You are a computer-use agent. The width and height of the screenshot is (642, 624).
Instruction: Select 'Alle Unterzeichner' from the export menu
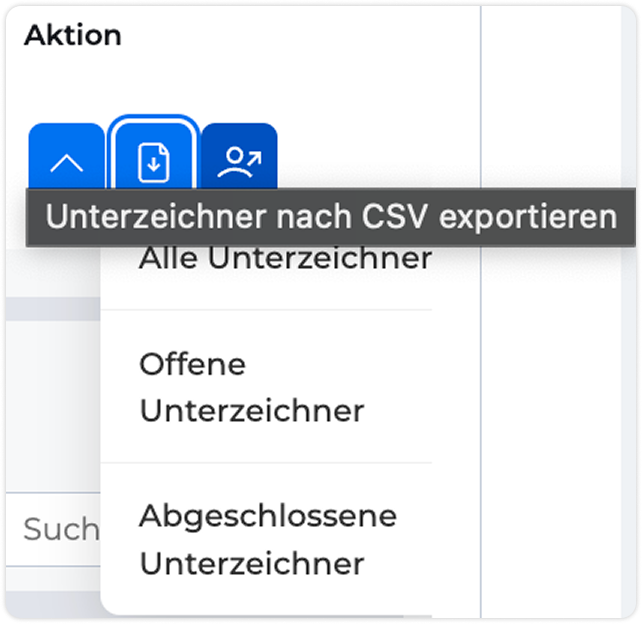pos(285,259)
